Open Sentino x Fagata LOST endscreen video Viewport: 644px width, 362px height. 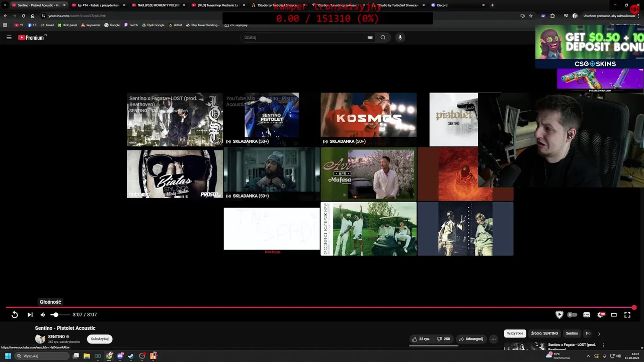coord(175,119)
